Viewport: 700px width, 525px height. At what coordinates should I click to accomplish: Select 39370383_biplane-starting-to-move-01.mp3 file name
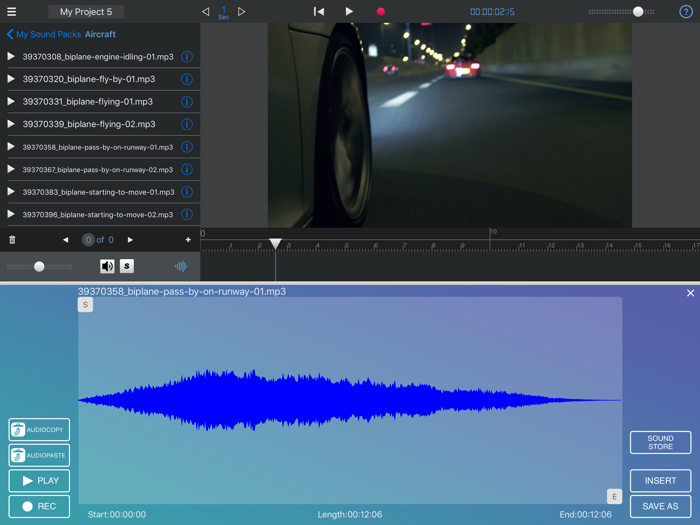(98, 192)
